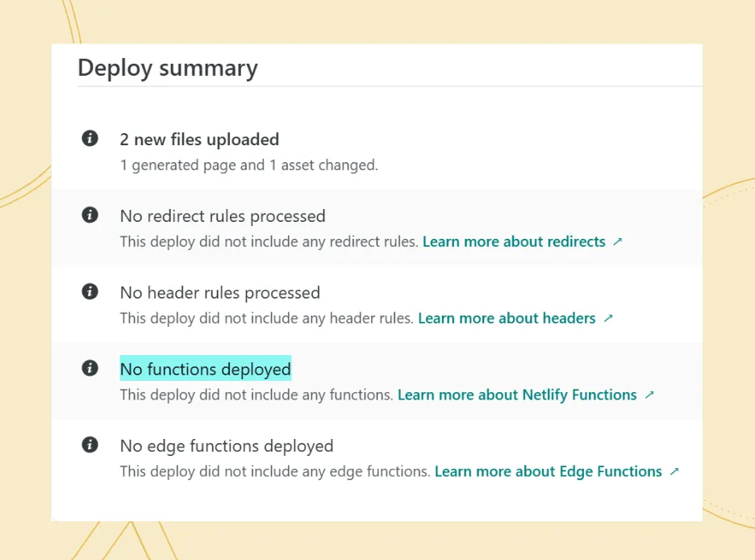Click info icon next to "No functions deployed"
The height and width of the screenshot is (560, 755).
click(90, 369)
